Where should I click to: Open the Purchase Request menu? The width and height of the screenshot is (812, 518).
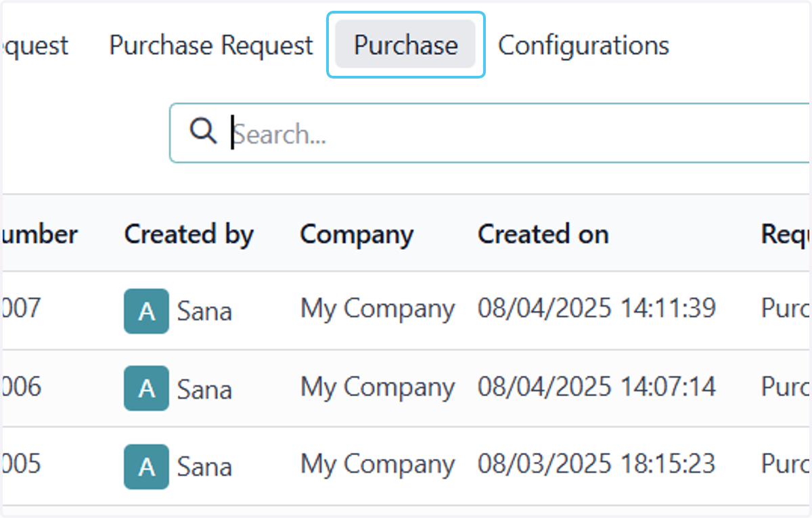[211, 45]
